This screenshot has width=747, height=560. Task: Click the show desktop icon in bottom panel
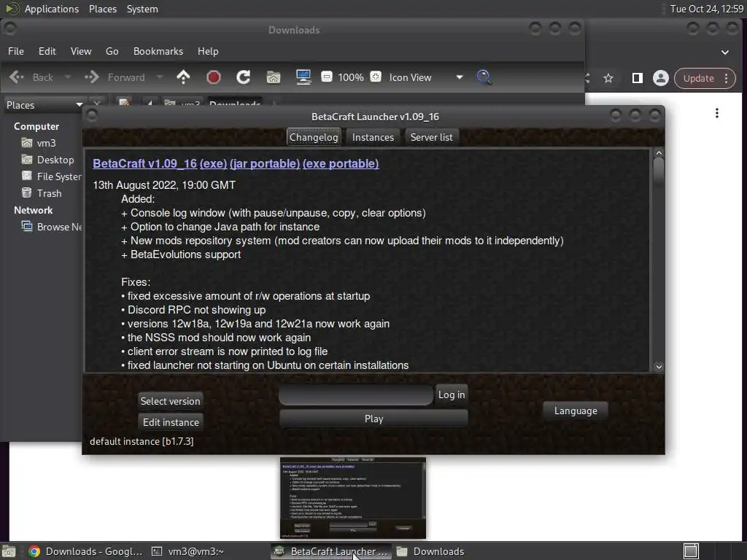pos(9,551)
